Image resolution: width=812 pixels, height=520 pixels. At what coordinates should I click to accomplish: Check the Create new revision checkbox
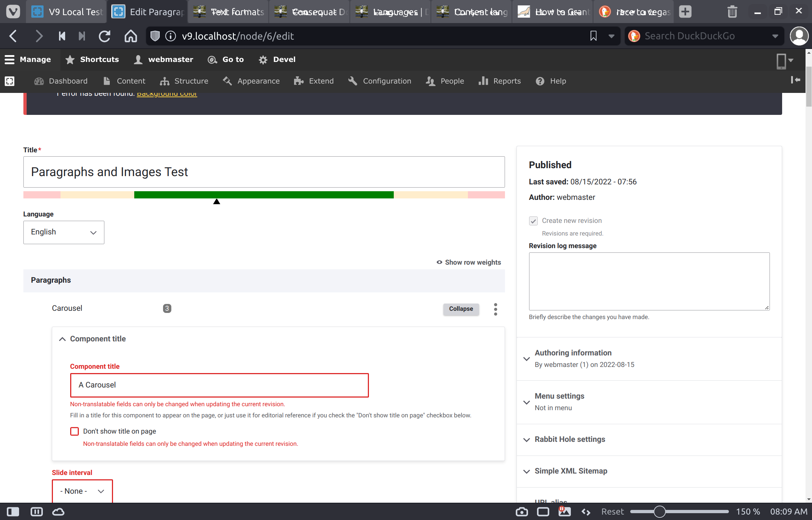pos(533,221)
